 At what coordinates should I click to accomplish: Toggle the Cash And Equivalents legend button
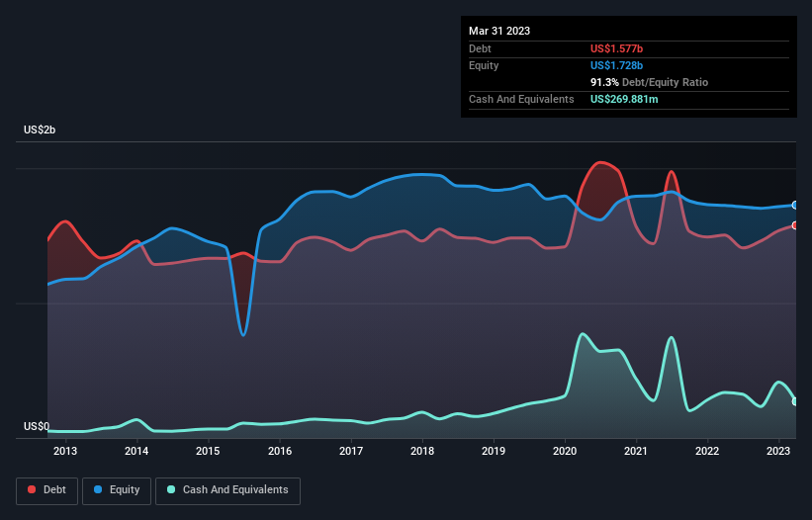(x=227, y=490)
